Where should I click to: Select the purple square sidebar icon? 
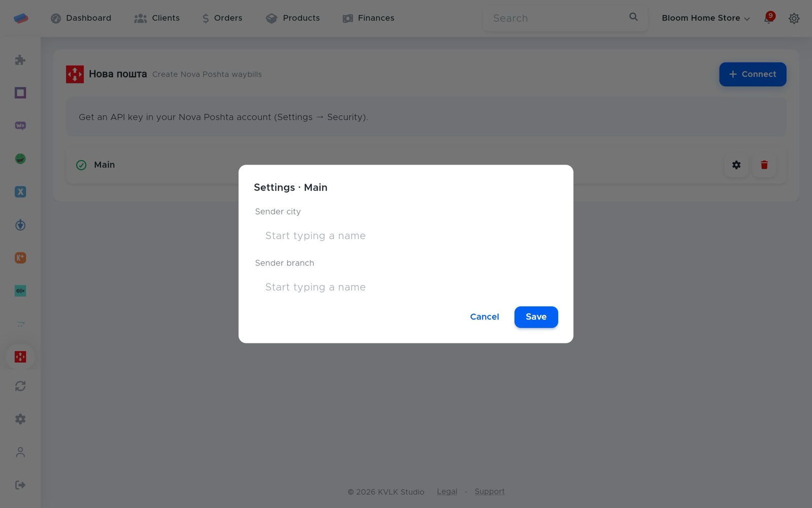[x=20, y=93]
